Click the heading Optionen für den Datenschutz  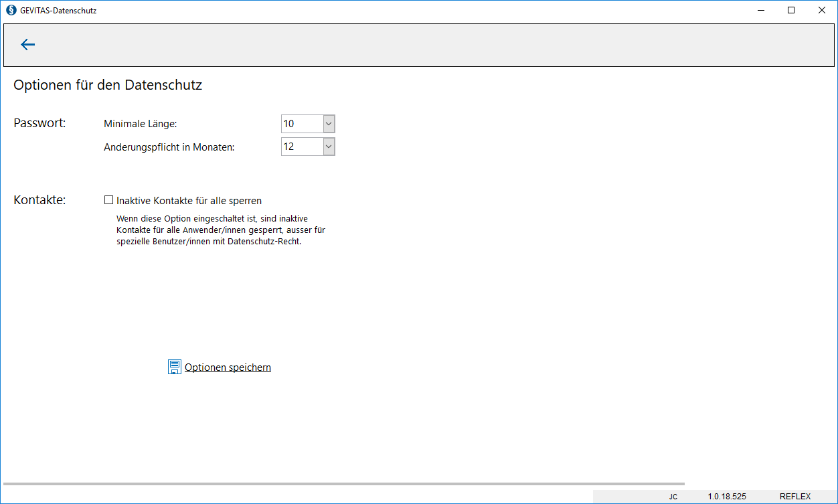pos(108,85)
